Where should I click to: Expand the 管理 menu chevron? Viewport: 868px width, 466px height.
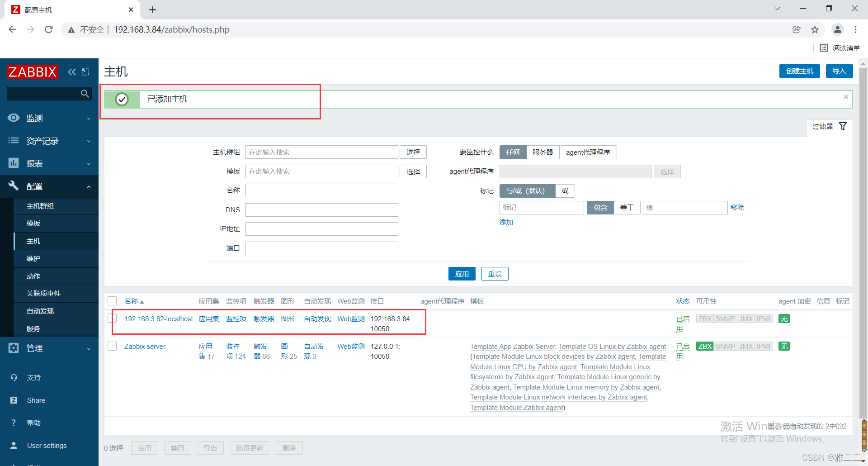tap(89, 349)
